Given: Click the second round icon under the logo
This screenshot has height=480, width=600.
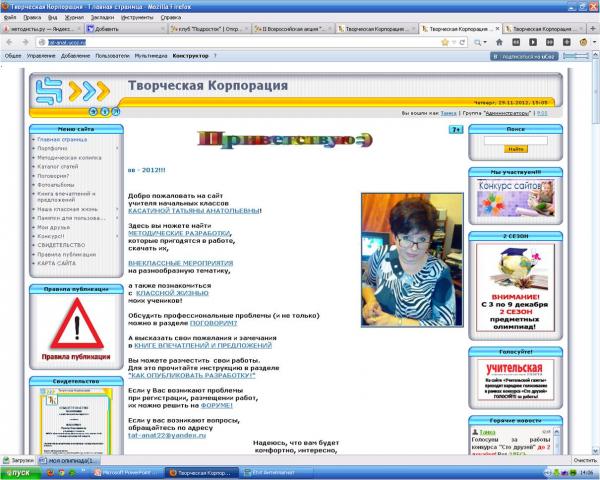Looking at the screenshot, I should pos(104,111).
